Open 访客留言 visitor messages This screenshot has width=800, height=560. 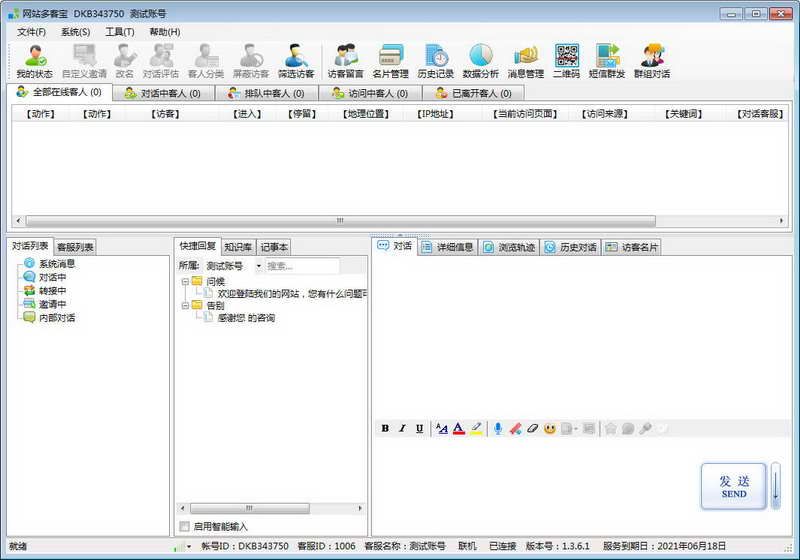345,61
